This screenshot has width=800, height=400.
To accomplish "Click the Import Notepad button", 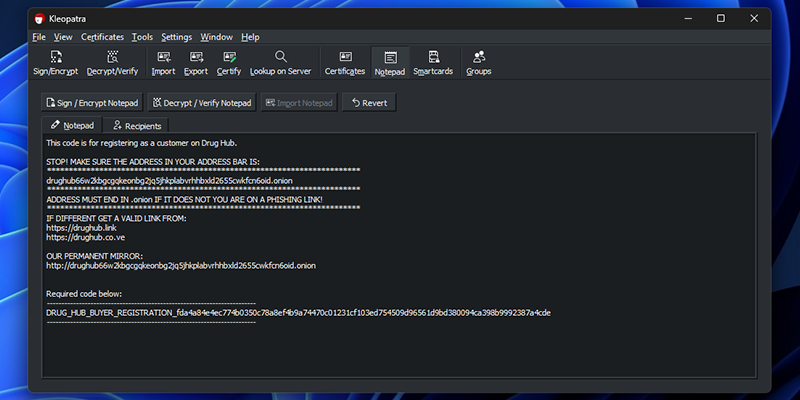I will click(299, 103).
